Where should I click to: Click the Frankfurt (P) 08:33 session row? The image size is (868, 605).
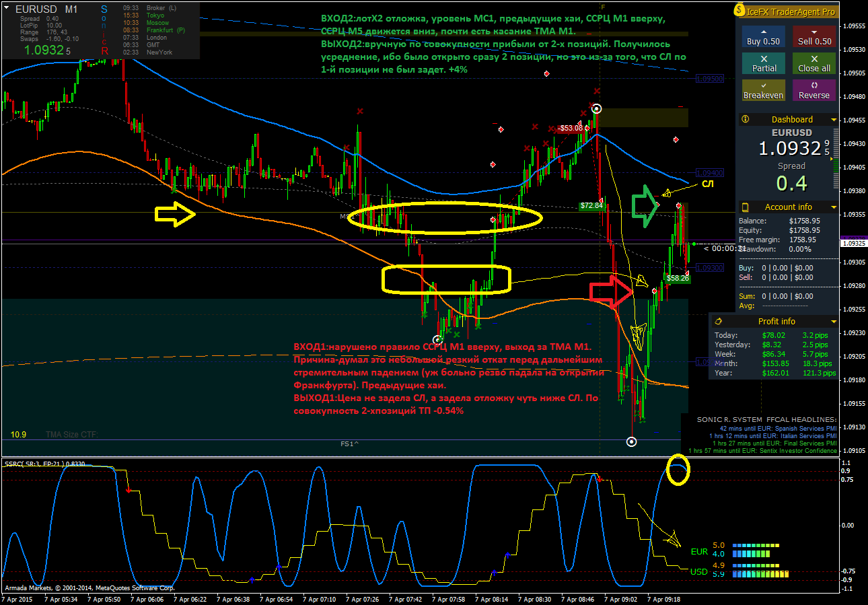pyautogui.click(x=155, y=30)
